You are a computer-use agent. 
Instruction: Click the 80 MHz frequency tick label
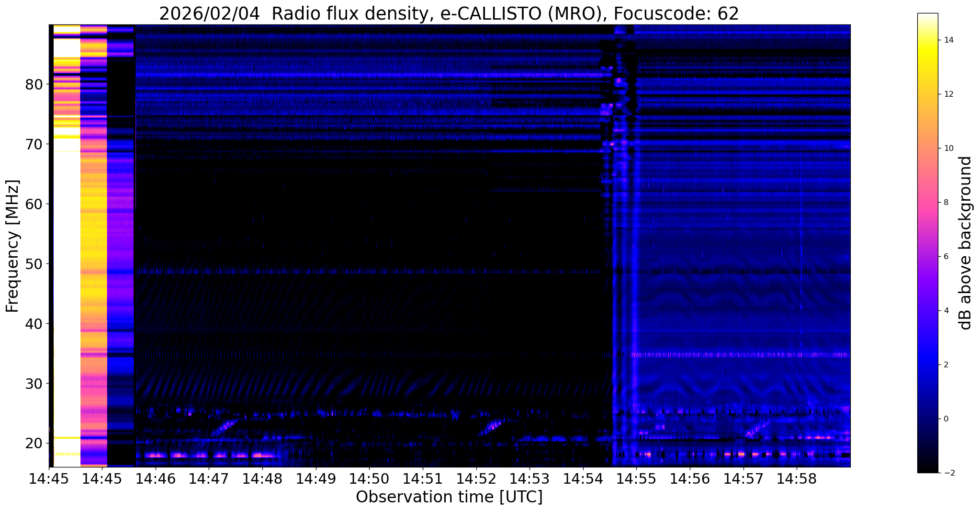click(x=34, y=84)
